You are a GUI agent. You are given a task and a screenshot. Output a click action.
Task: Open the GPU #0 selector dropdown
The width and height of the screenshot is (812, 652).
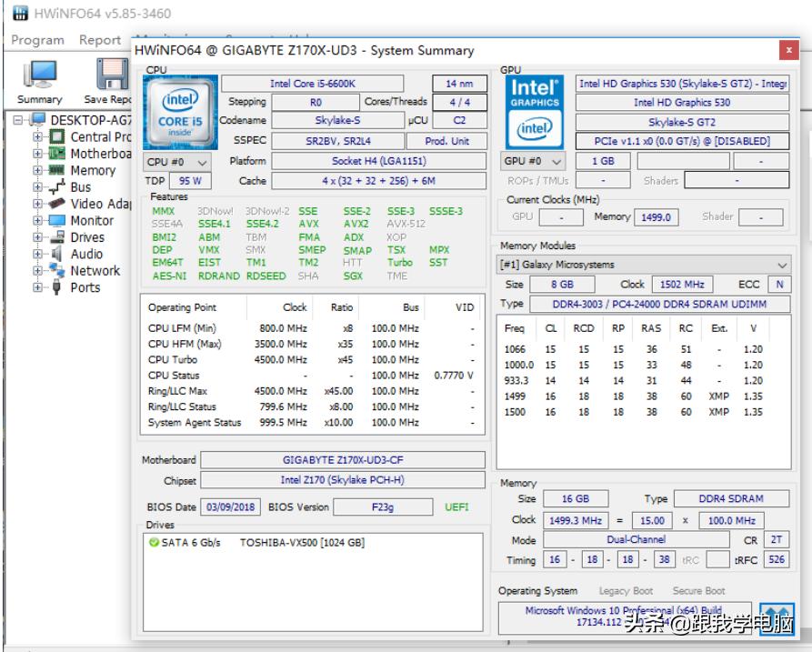pyautogui.click(x=535, y=161)
